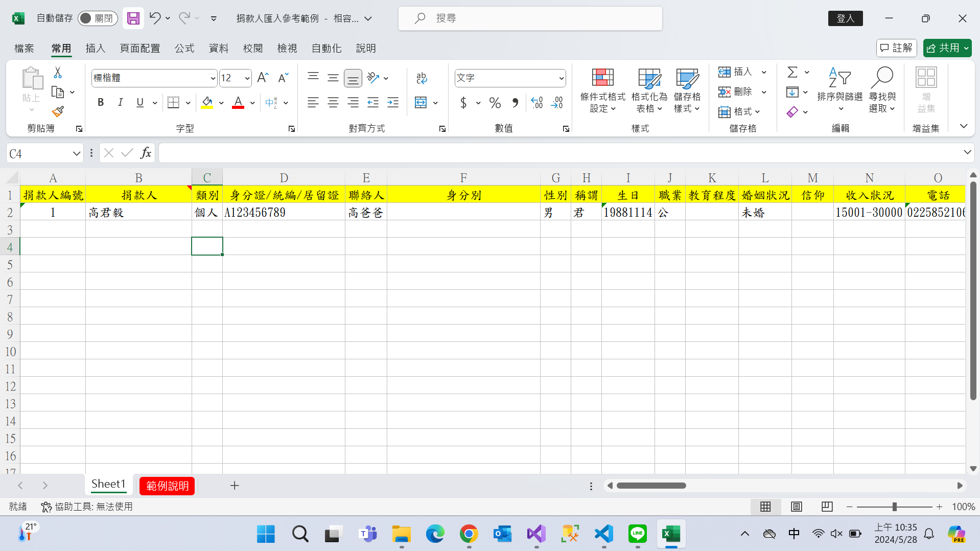Click the Percent Style icon

point(494,103)
